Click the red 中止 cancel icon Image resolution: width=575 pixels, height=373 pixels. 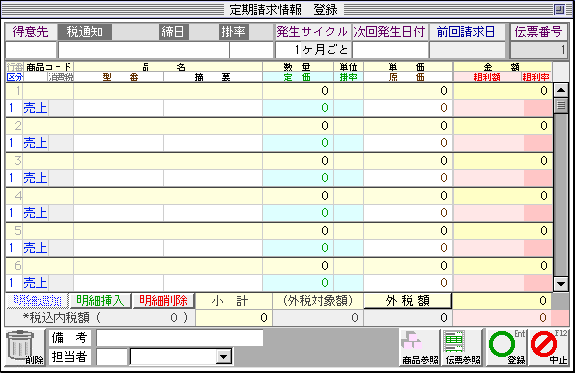tap(549, 347)
